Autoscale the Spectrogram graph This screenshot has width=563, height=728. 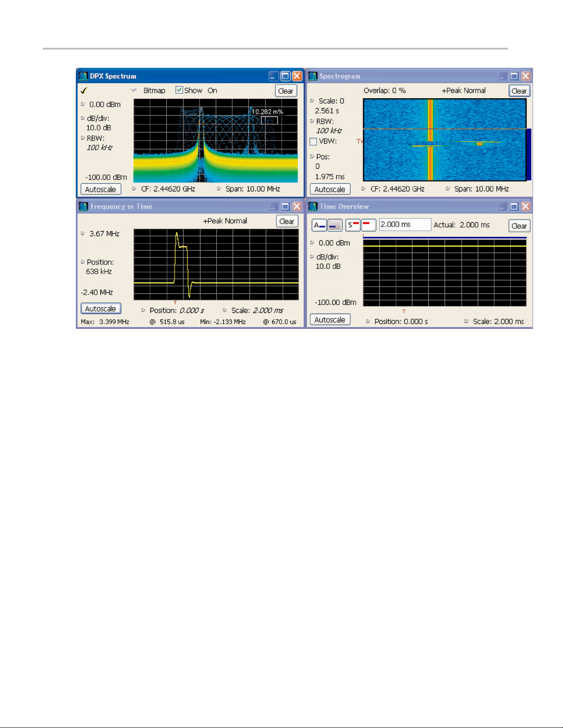pos(330,189)
